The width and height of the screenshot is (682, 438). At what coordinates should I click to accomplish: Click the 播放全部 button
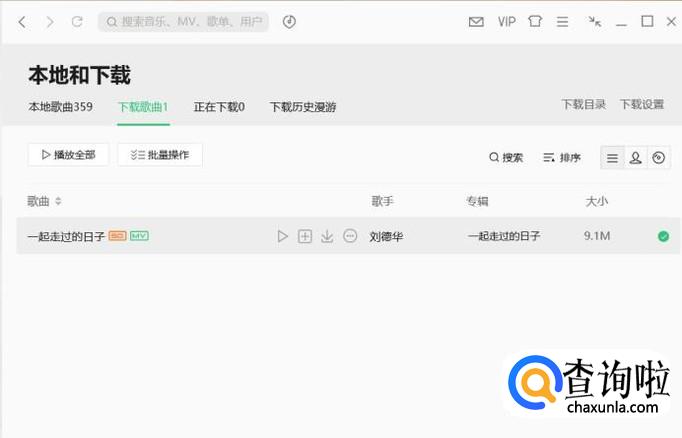[x=68, y=155]
